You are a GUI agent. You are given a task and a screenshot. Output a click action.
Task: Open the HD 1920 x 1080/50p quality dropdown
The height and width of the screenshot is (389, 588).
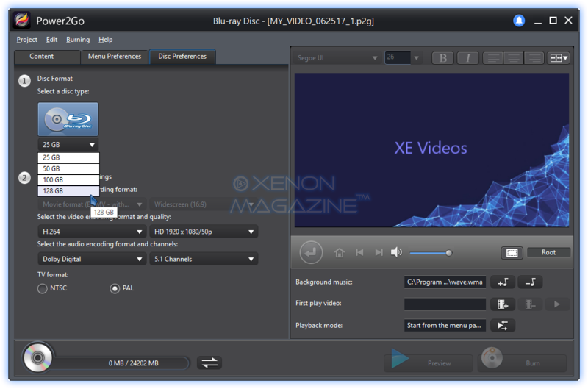point(204,232)
